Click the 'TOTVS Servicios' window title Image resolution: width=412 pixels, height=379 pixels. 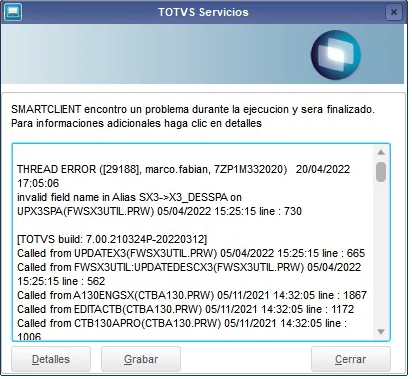tap(203, 12)
